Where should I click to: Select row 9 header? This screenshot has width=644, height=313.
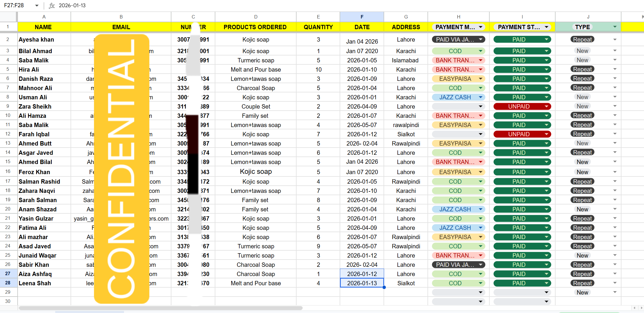tap(8, 106)
